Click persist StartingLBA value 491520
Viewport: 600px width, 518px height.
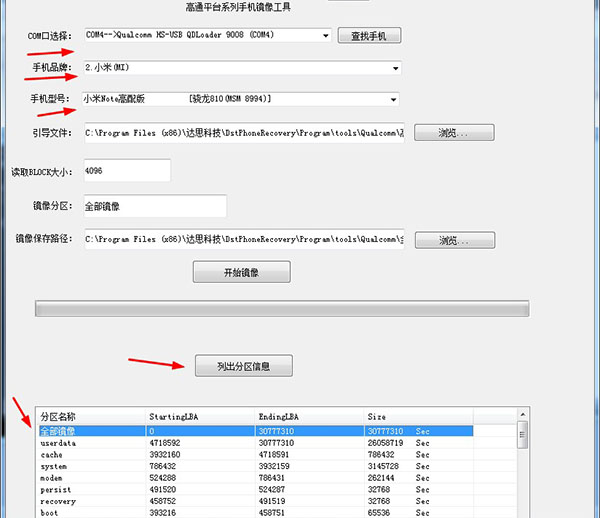tap(163, 489)
